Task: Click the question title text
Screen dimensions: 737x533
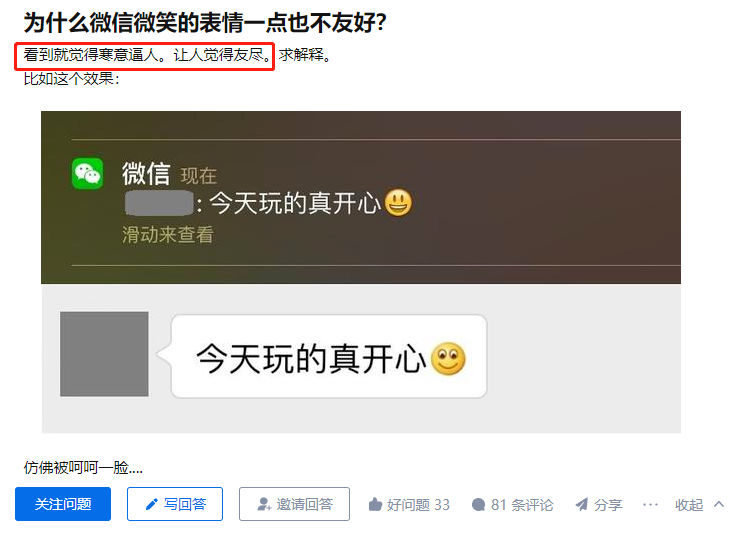Action: [205, 23]
